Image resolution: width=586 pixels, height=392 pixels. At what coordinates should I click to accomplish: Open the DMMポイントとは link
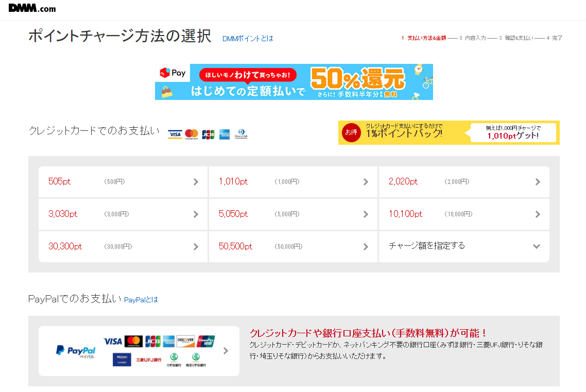(x=248, y=39)
